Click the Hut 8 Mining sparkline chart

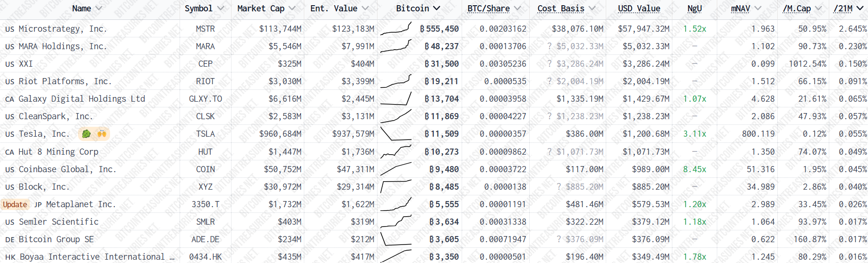[x=396, y=151]
